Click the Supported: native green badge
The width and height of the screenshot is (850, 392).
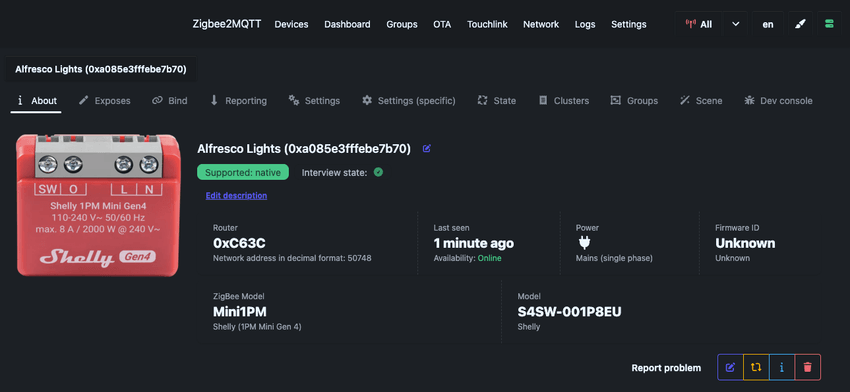click(243, 172)
